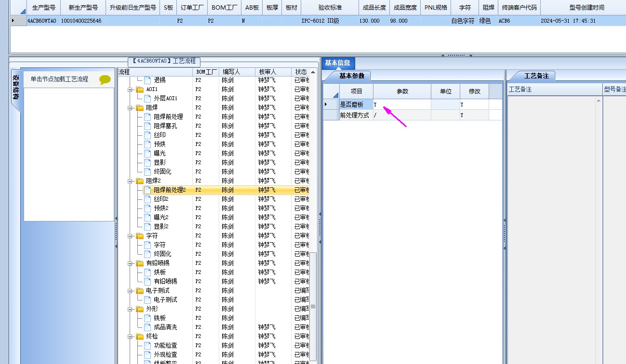Image resolution: width=626 pixels, height=364 pixels.
Task: Click the cell '10010400225646'
Action: [x=83, y=21]
